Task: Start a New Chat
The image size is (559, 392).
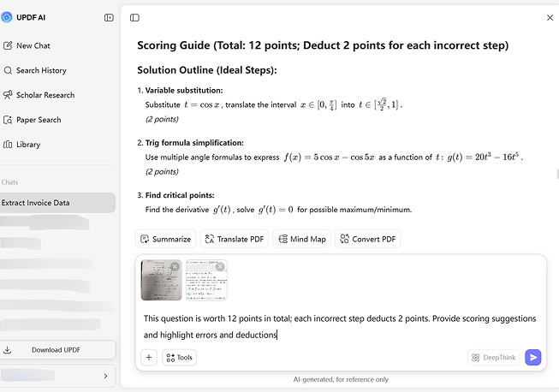Action: pos(33,45)
